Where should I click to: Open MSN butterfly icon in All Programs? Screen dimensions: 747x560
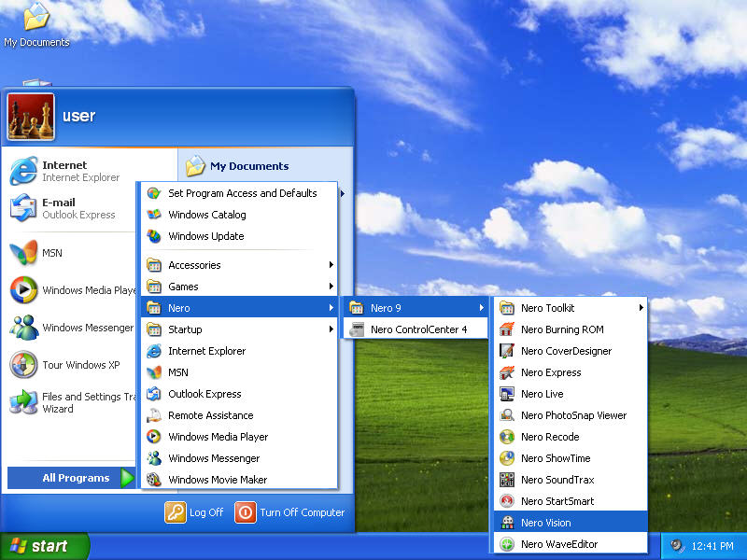(x=154, y=372)
